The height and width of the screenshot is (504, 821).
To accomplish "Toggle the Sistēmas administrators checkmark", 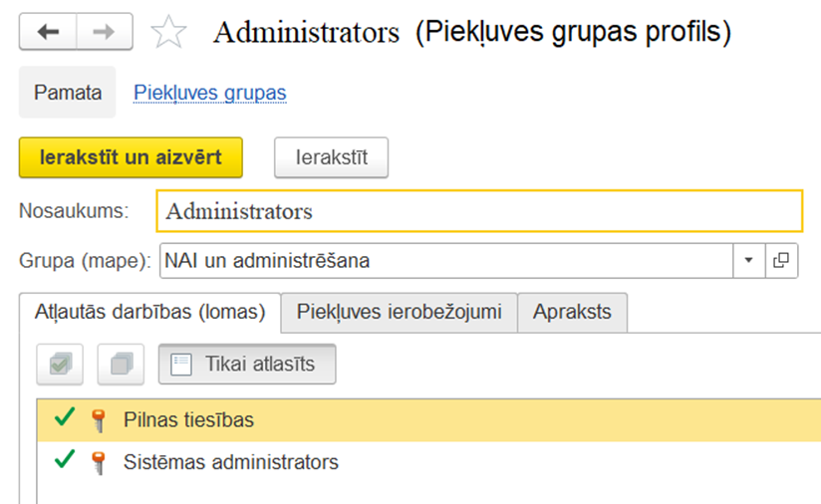I will coord(65,461).
